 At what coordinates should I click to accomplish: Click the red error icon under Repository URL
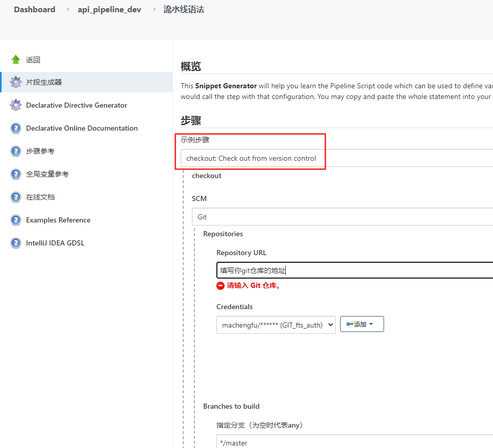tap(220, 285)
